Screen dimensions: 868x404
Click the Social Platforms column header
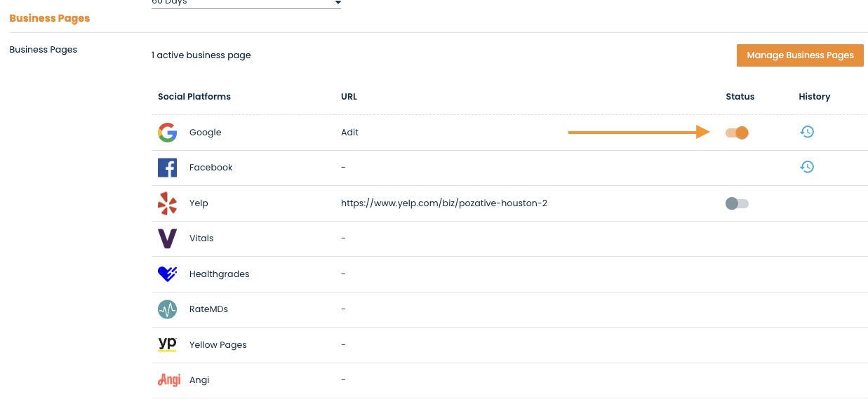[194, 97]
